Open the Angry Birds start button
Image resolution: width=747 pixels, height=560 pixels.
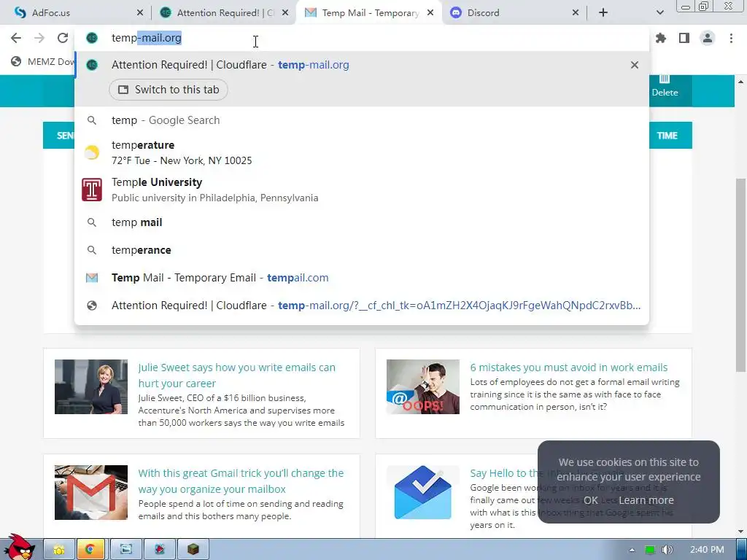tap(19, 548)
